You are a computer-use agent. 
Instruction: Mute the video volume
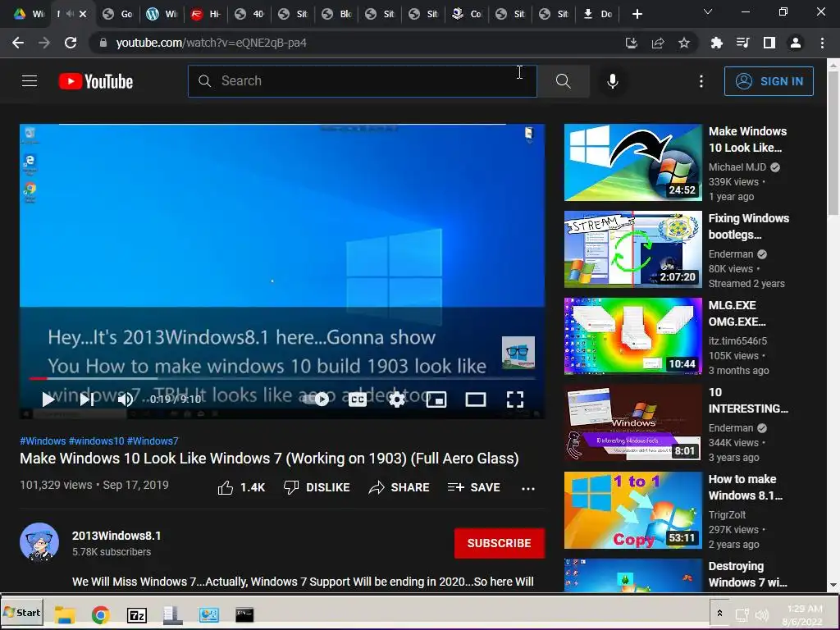tap(126, 399)
